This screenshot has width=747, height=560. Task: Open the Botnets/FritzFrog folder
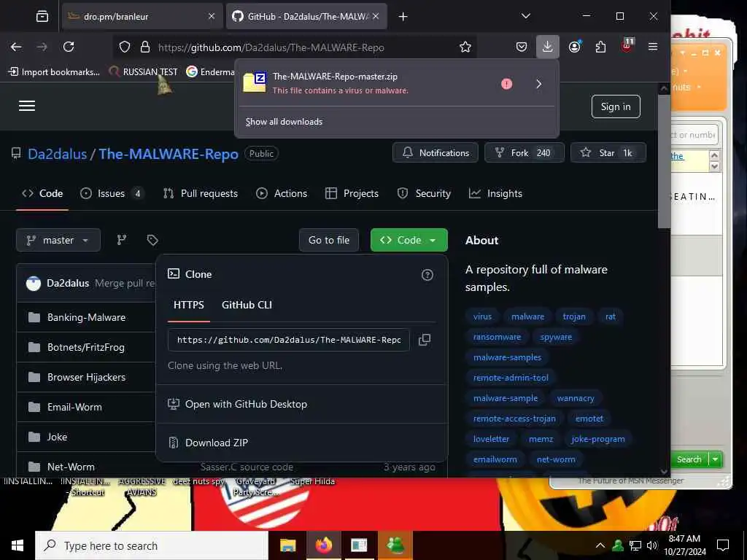(86, 347)
